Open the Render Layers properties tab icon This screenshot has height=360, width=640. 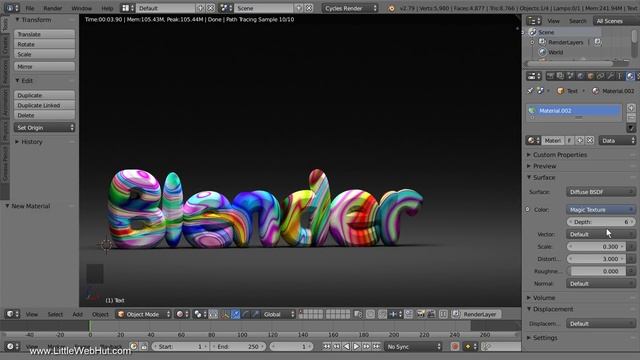click(x=560, y=76)
